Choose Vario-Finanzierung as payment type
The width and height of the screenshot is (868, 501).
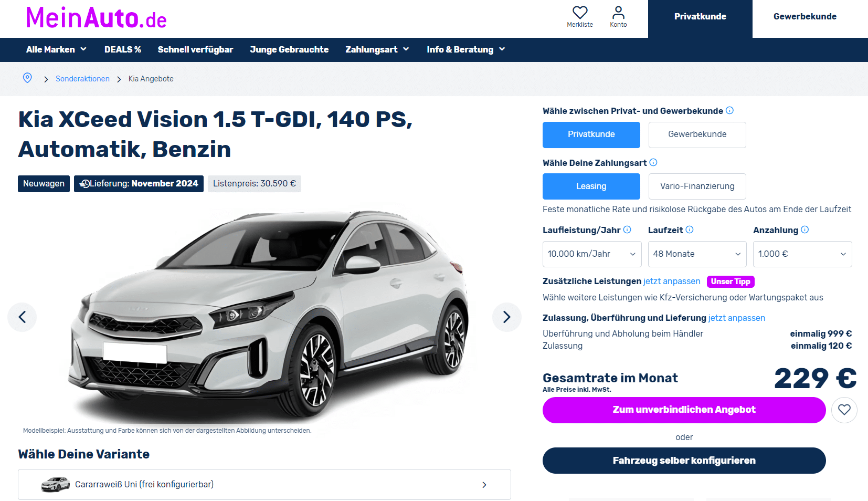click(697, 186)
